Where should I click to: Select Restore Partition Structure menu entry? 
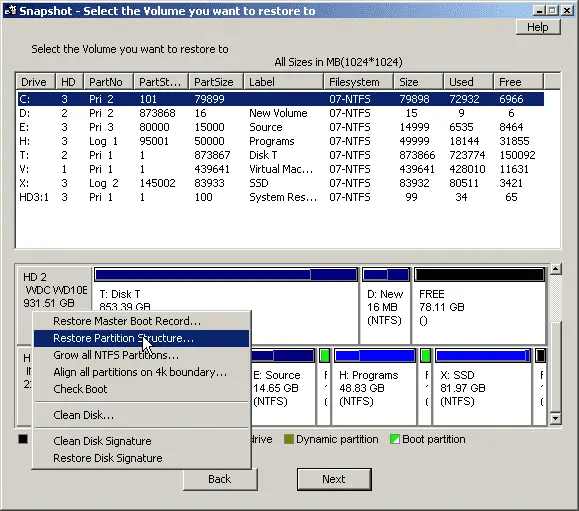[141, 338]
